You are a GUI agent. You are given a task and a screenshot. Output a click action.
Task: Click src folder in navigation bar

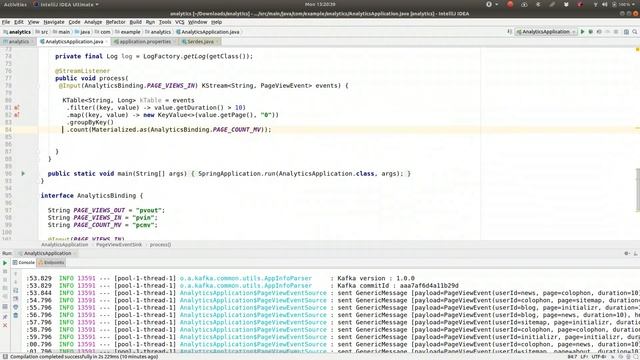click(42, 32)
